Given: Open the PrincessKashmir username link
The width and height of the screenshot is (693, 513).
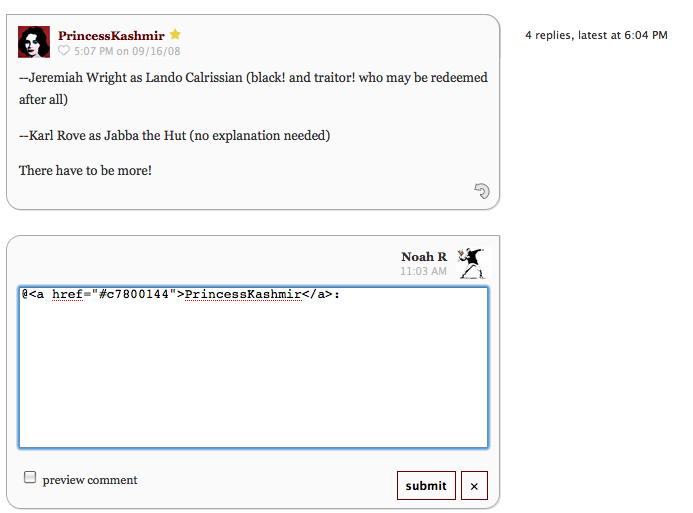Looking at the screenshot, I should click(111, 35).
